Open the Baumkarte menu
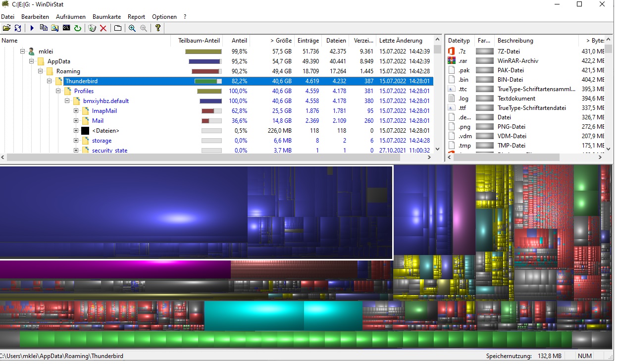This screenshot has height=364, width=617. (x=106, y=17)
